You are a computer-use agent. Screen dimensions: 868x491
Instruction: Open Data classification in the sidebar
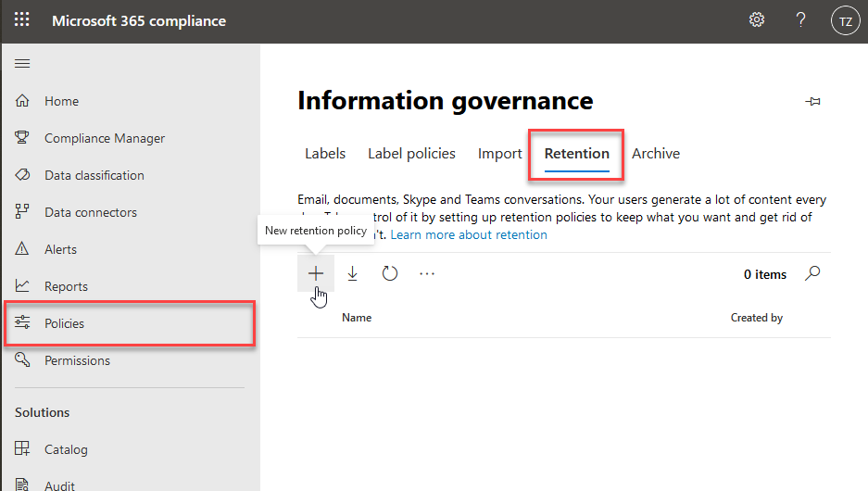pos(94,175)
